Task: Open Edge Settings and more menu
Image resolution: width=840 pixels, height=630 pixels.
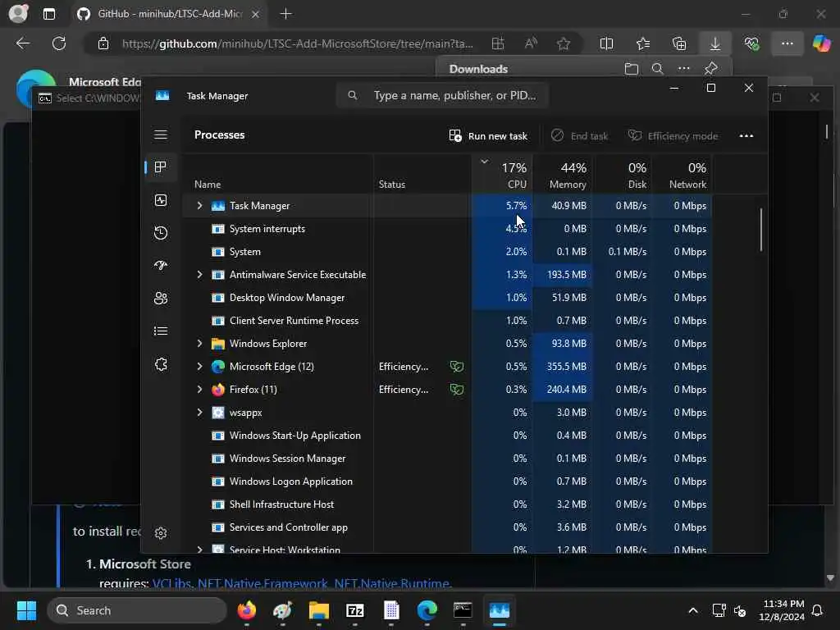Action: 787,44
